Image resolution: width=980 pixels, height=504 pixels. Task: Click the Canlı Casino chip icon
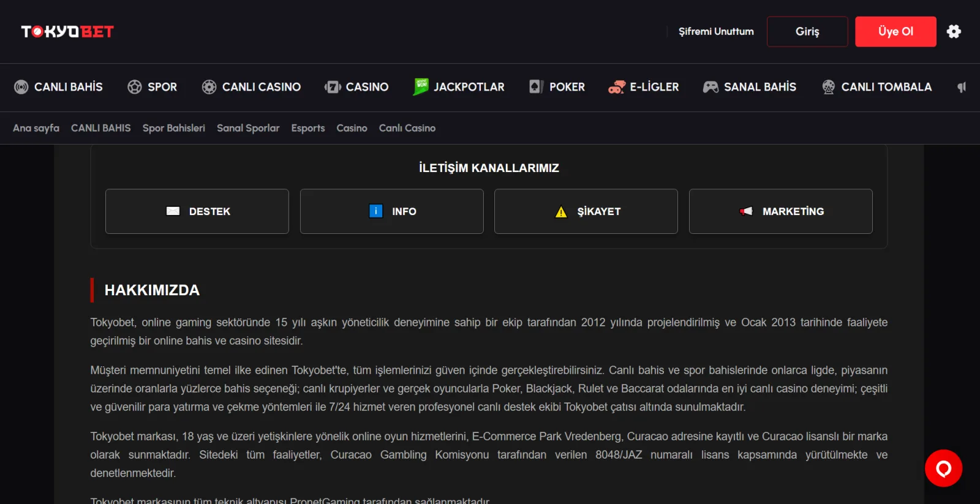point(209,87)
